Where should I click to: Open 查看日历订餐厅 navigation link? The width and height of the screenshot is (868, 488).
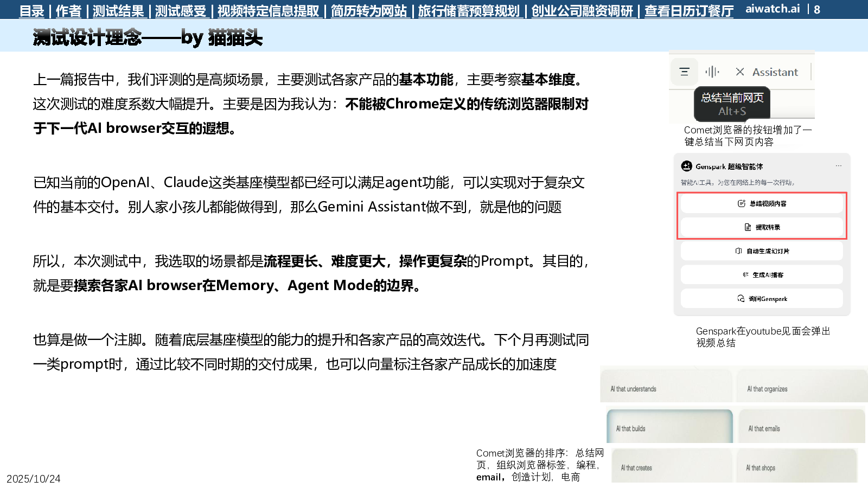[x=688, y=11]
